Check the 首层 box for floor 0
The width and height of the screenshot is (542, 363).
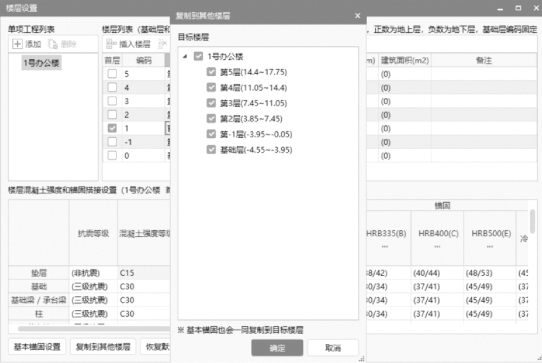click(x=112, y=156)
